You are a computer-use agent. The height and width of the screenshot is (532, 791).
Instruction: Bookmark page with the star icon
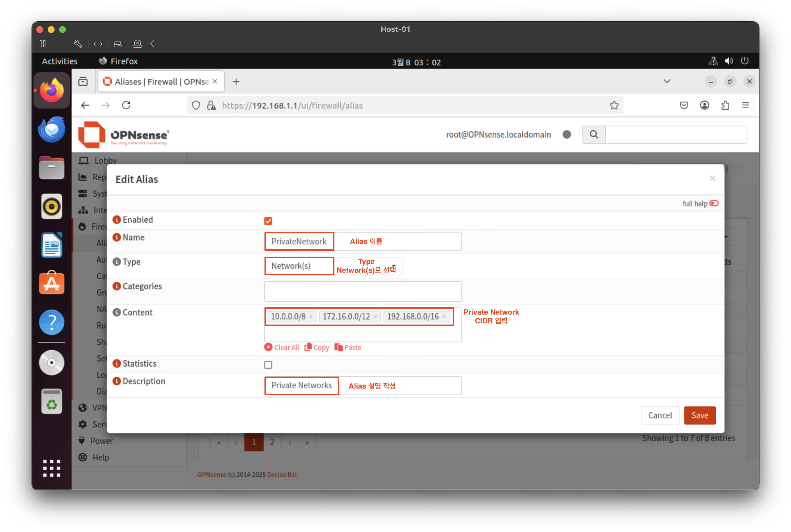coord(614,105)
